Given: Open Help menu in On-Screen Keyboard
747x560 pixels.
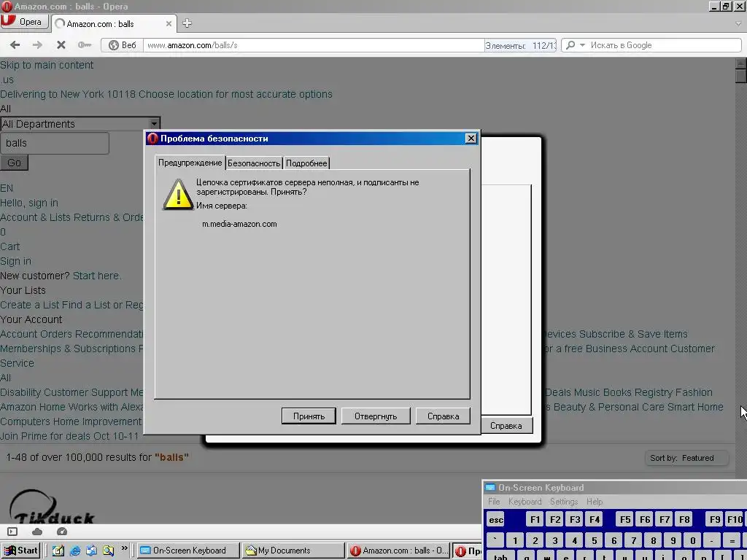Looking at the screenshot, I should click(595, 502).
